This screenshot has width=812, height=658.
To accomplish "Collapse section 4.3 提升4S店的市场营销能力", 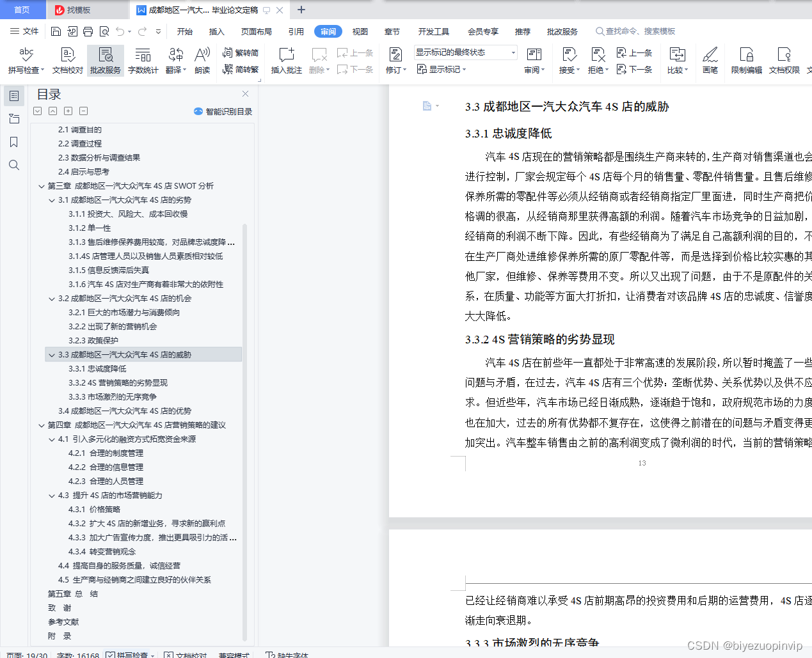I will (52, 496).
